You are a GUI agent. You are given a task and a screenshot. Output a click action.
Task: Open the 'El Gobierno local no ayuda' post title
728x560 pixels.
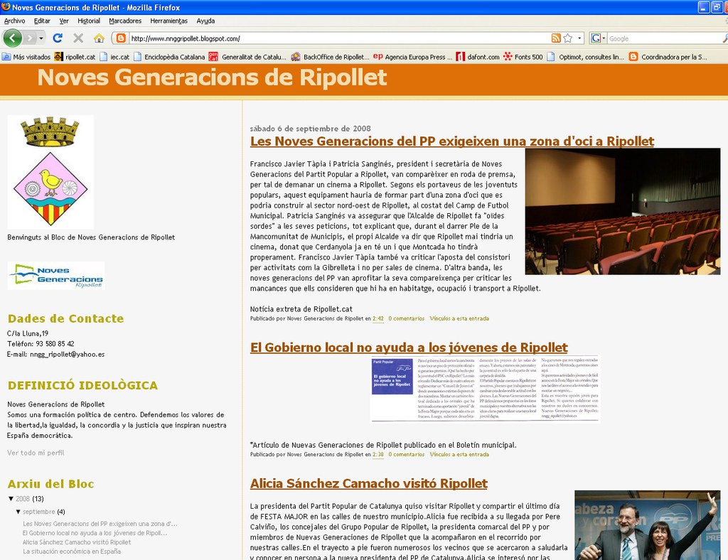click(409, 348)
